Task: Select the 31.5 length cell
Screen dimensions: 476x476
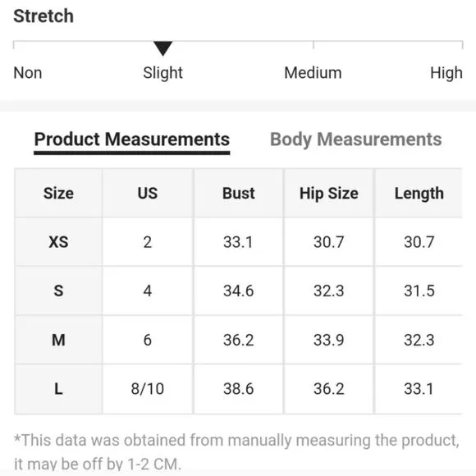Action: pos(419,291)
